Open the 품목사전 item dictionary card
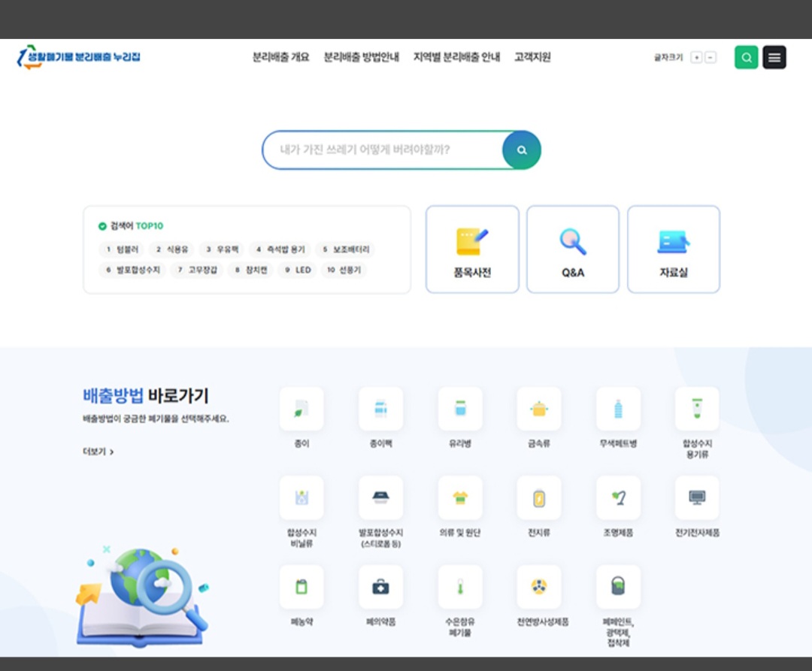The image size is (812, 671). pos(472,249)
